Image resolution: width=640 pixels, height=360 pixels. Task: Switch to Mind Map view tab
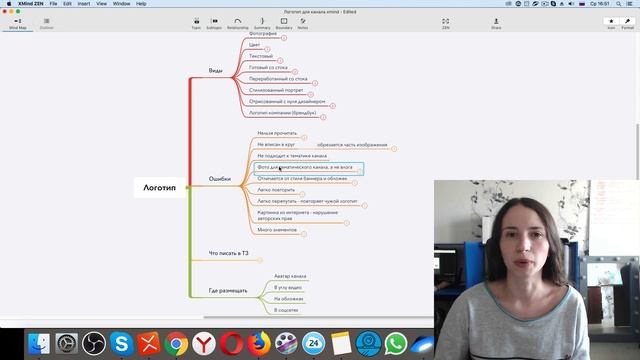[18, 24]
